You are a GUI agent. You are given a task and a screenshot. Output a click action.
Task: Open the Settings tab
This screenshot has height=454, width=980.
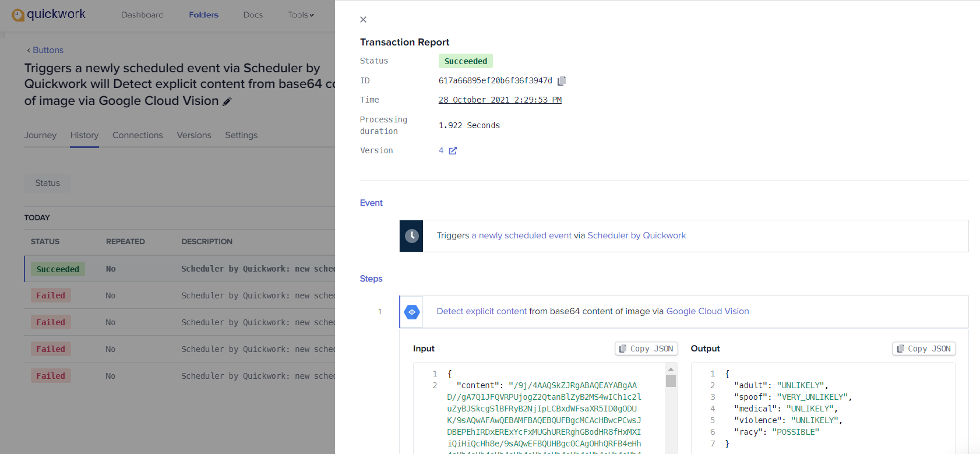pos(241,135)
